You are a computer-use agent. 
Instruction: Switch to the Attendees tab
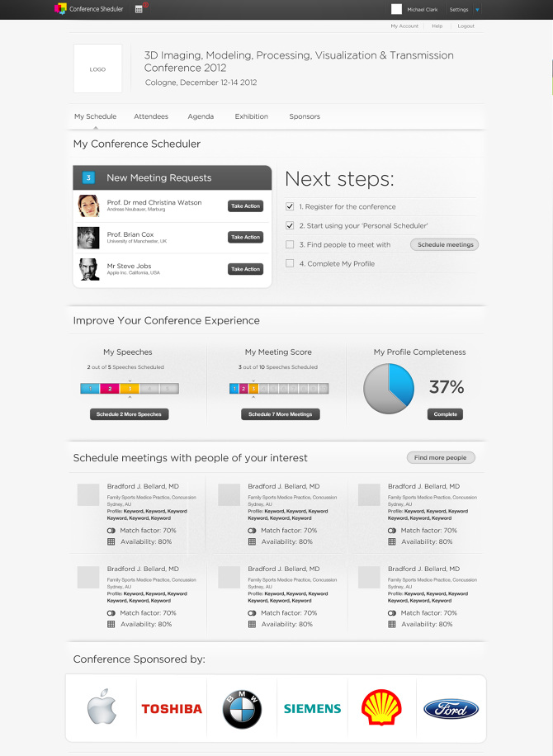[x=151, y=116]
